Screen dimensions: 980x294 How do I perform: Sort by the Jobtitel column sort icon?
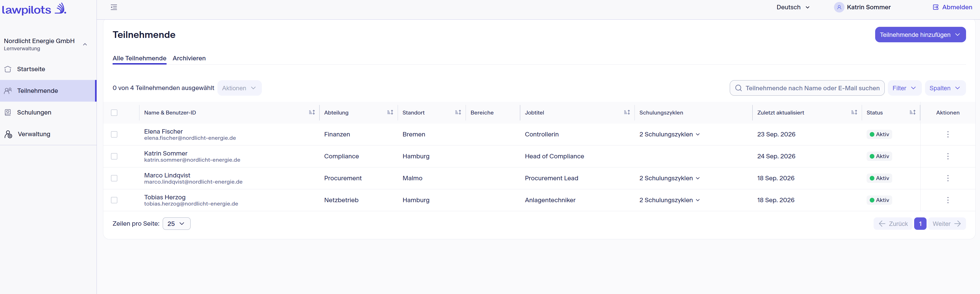627,112
